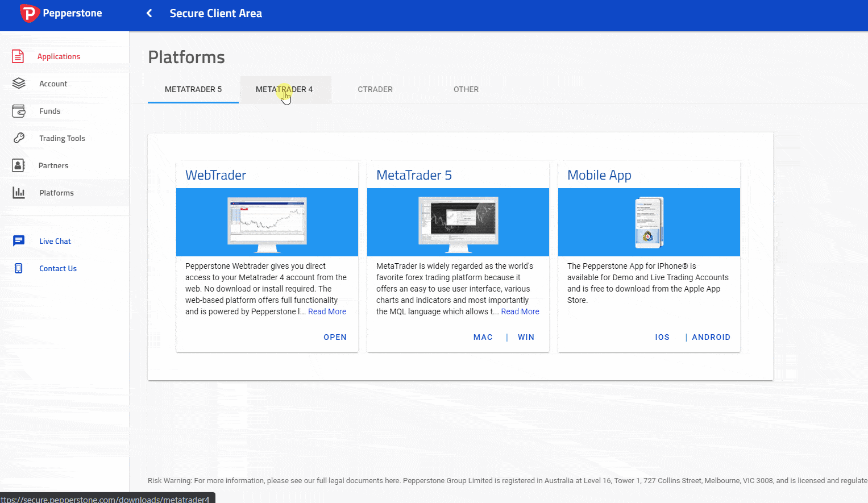Get the Mobile App for IOS
This screenshot has width=868, height=503.
click(x=662, y=337)
